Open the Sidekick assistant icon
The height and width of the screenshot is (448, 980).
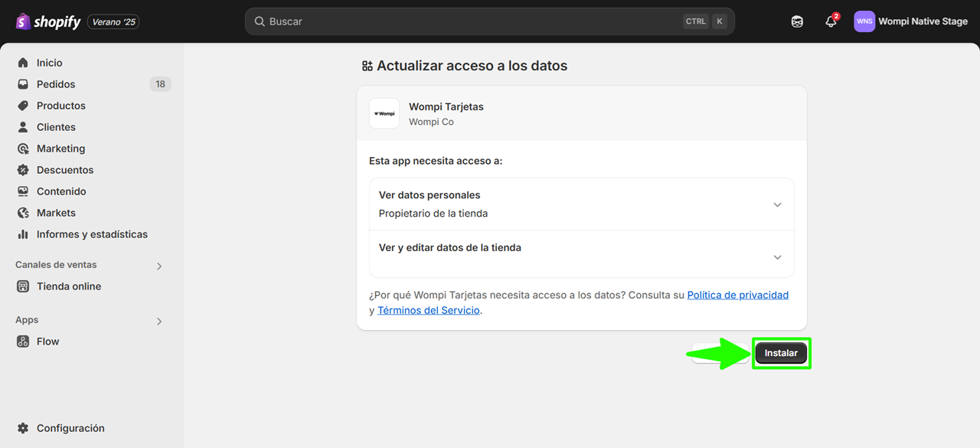point(797,21)
